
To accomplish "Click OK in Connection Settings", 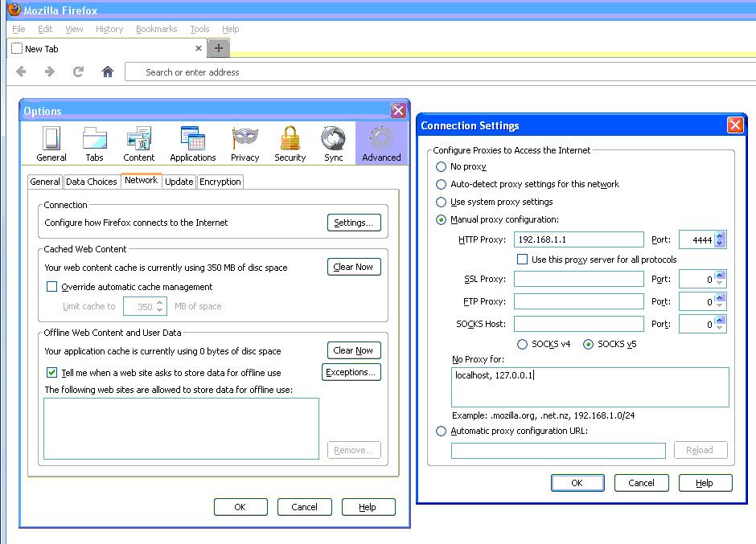I will point(577,483).
